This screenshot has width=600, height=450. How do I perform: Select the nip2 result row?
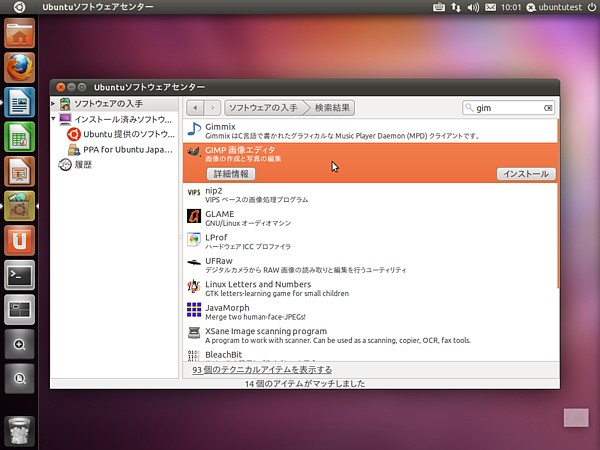click(370, 195)
